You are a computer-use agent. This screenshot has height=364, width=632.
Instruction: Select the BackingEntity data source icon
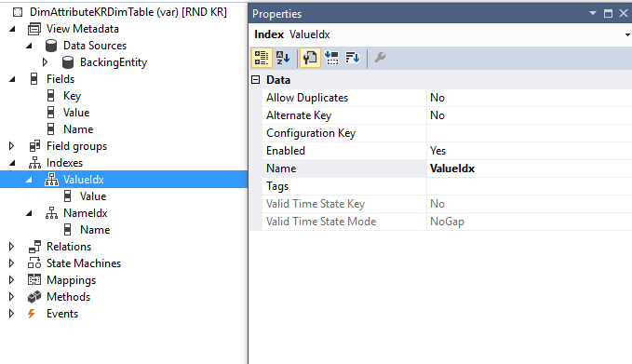68,62
